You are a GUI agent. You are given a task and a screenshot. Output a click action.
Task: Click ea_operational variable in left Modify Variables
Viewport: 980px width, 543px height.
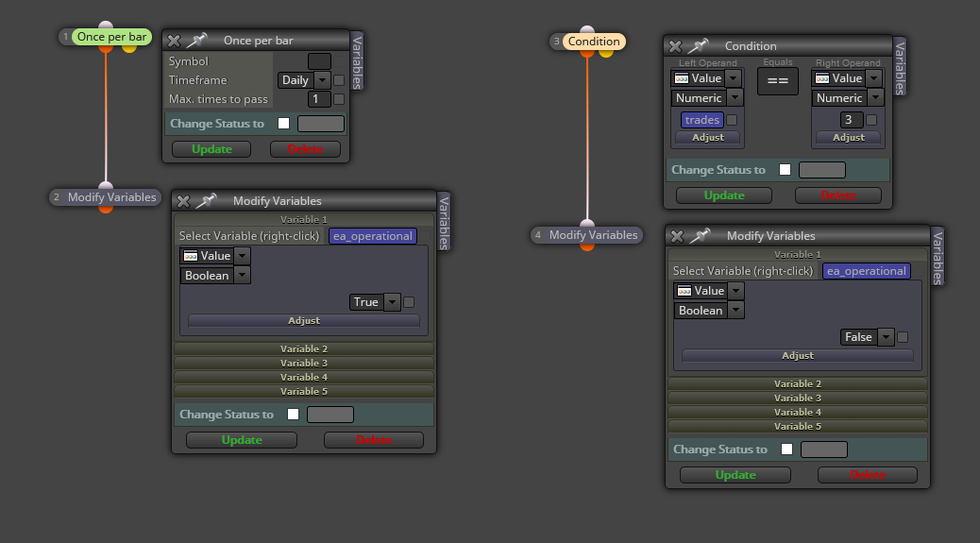(373, 236)
